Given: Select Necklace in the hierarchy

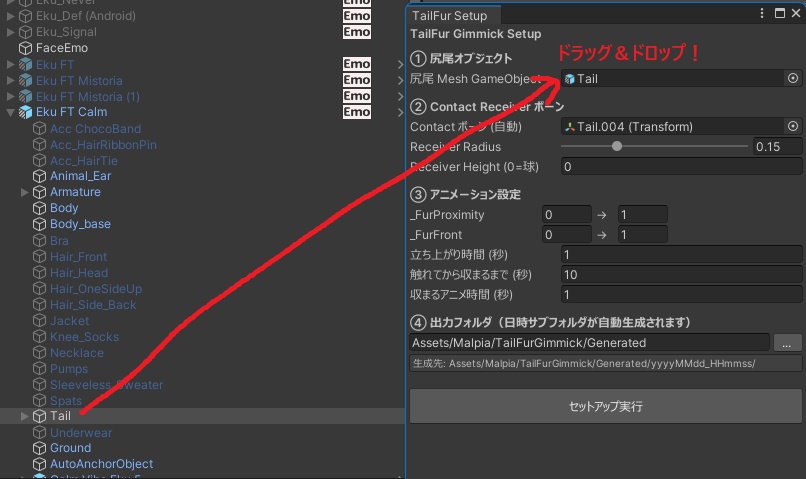Looking at the screenshot, I should pyautogui.click(x=77, y=353).
